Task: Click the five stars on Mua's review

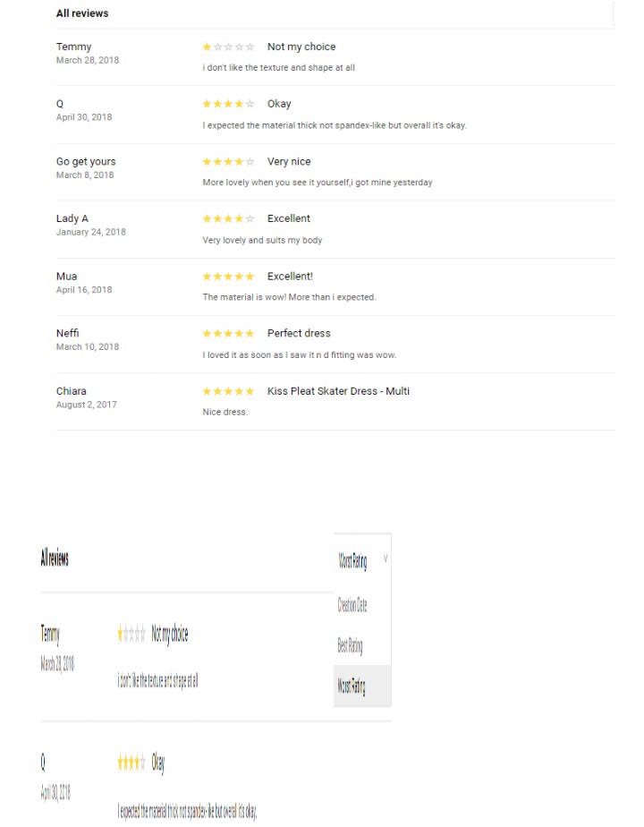Action: 228,277
